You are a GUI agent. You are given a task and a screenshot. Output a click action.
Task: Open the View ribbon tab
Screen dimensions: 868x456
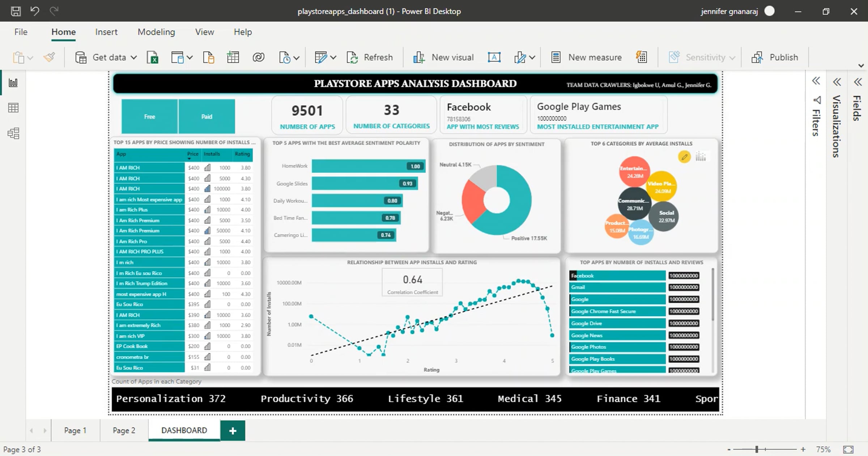tap(205, 32)
